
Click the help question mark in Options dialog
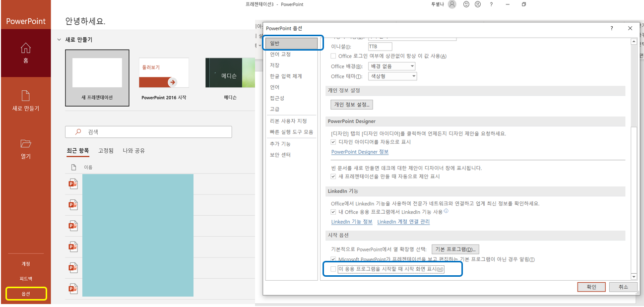611,28
